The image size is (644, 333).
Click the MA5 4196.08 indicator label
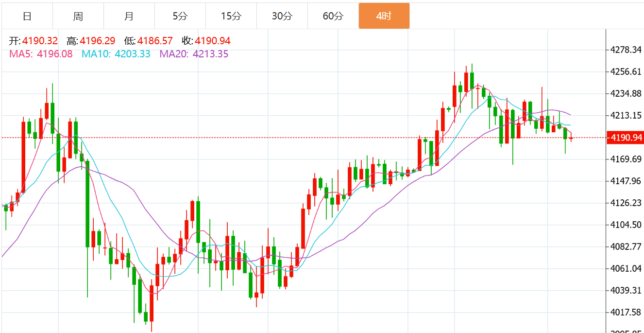click(x=41, y=54)
